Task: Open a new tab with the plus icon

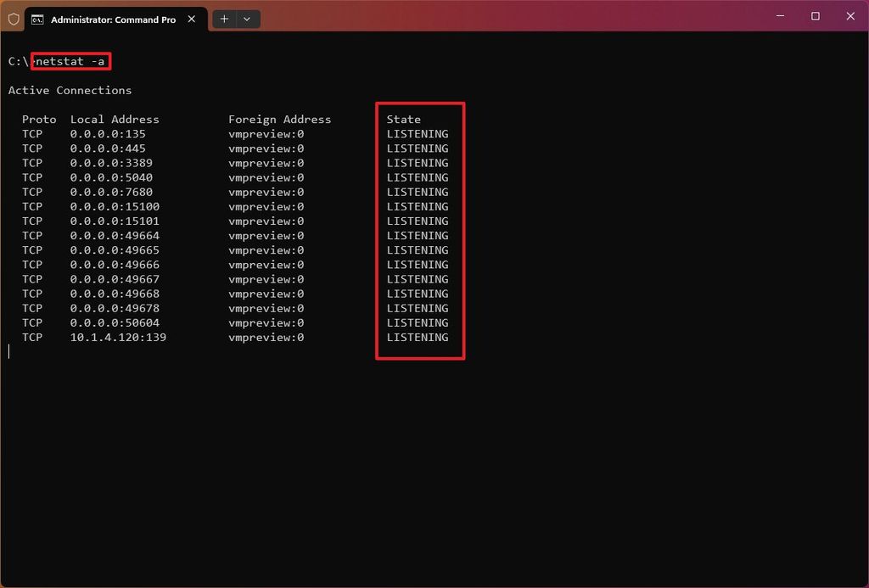Action: pyautogui.click(x=223, y=19)
